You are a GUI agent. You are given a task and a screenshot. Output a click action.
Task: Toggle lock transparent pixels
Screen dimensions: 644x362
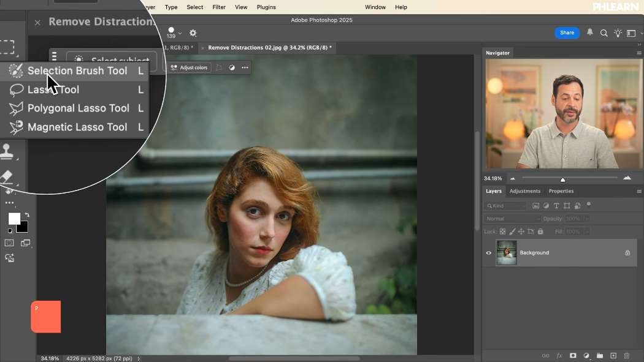[502, 232]
